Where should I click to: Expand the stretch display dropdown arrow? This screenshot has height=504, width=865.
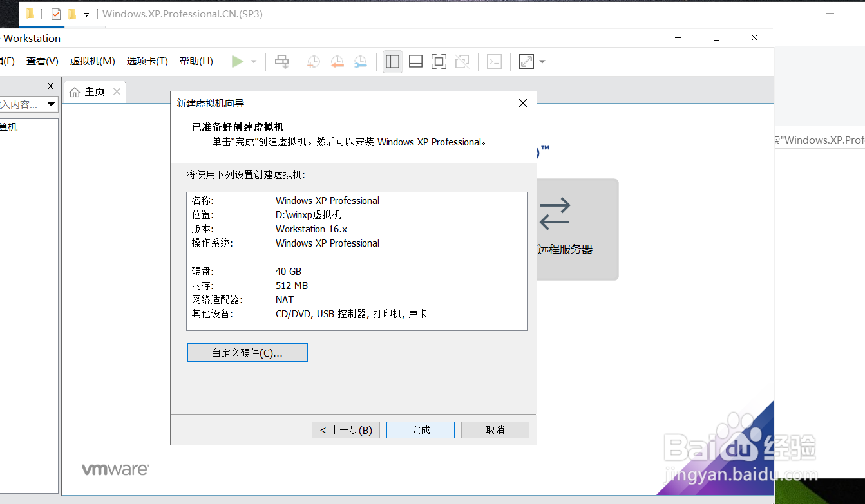[542, 62]
